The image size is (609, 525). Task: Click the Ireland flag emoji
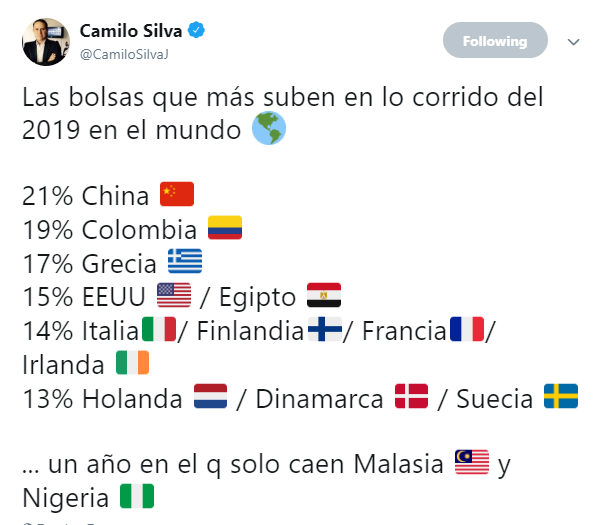click(x=132, y=364)
